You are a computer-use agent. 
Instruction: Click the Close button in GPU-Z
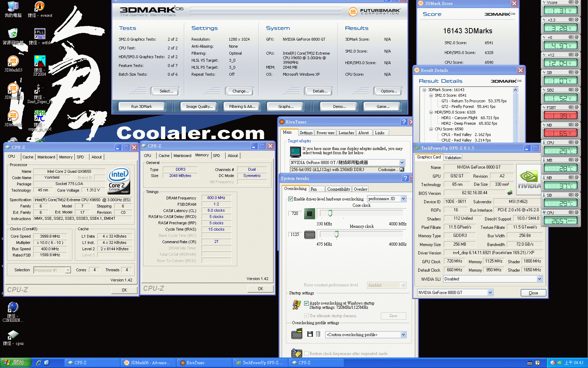point(533,293)
